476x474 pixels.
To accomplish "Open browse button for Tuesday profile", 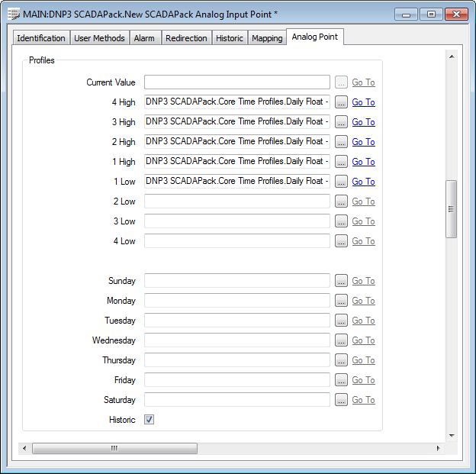I will 341,321.
